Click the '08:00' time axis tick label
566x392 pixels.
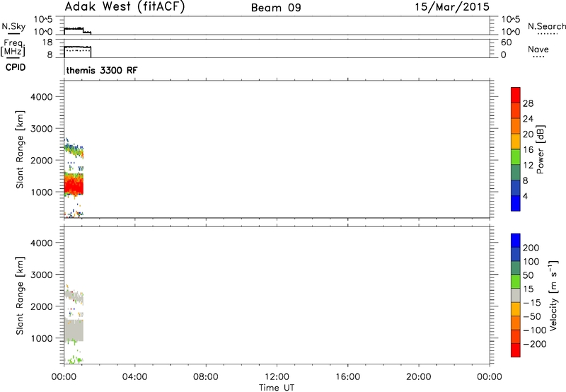tap(205, 377)
